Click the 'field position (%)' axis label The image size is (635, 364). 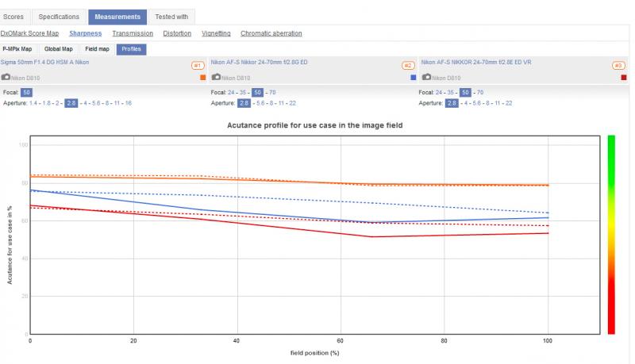(314, 353)
